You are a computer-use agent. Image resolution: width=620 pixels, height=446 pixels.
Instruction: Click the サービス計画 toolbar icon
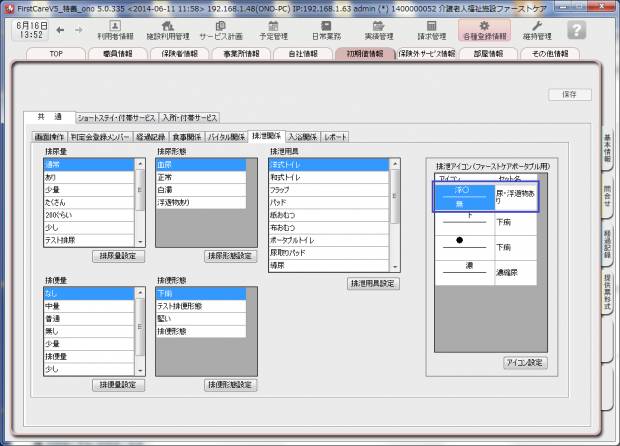tap(220, 30)
